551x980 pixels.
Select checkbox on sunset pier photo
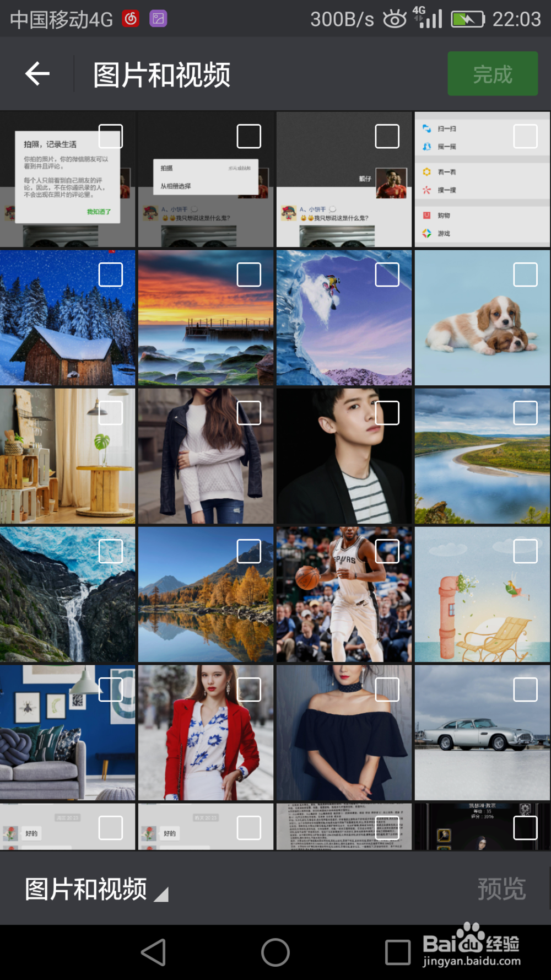(249, 274)
